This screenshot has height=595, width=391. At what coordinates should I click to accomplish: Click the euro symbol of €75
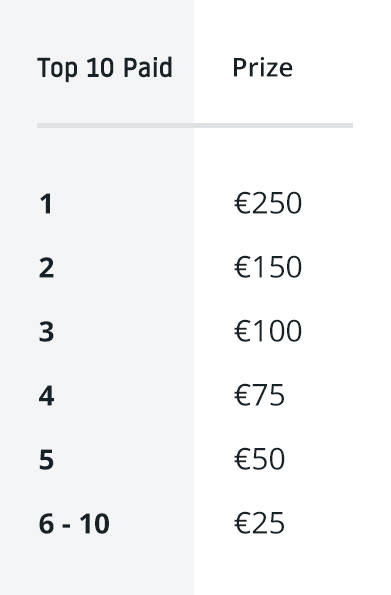click(x=242, y=395)
